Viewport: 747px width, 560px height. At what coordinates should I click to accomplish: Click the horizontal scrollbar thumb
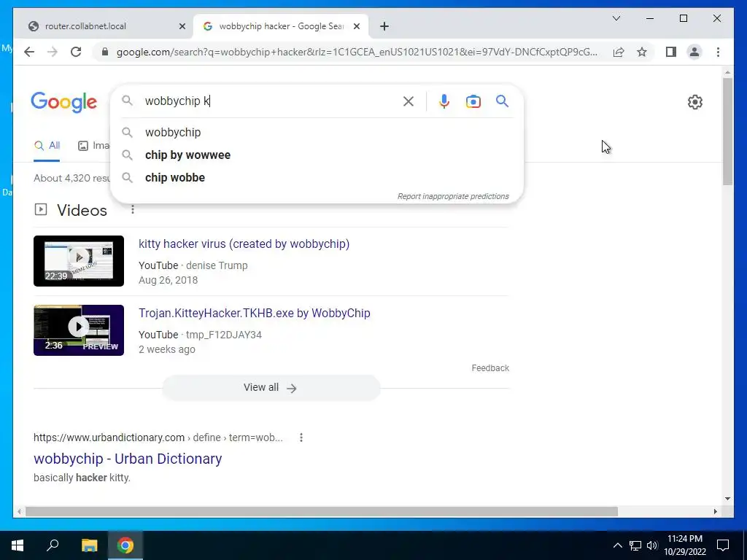coord(322,511)
